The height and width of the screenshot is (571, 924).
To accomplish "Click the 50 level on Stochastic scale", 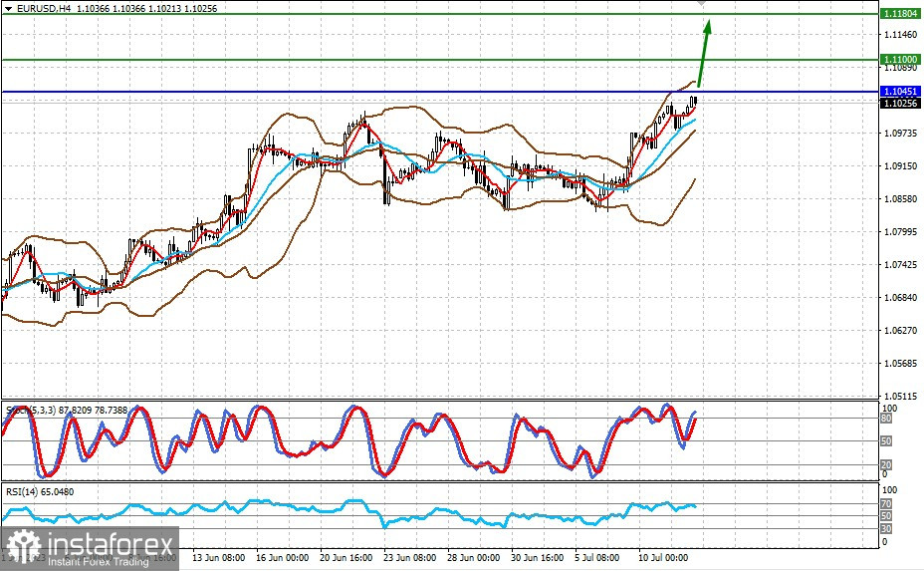I will [886, 441].
